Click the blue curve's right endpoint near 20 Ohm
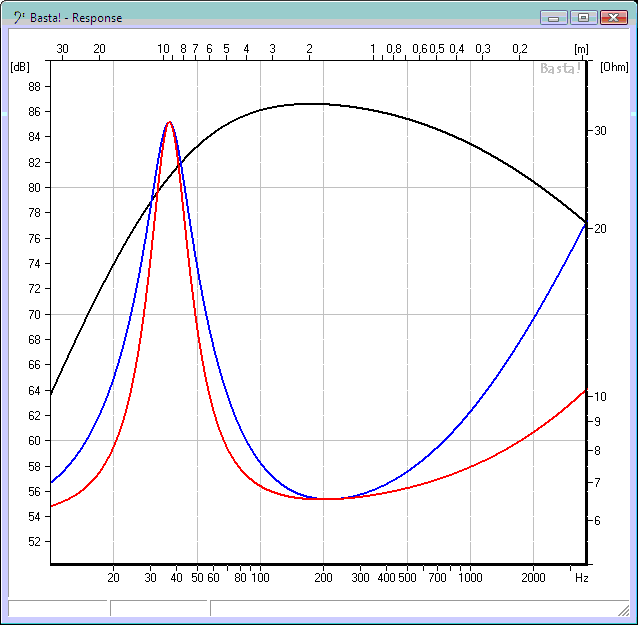Image resolution: width=638 pixels, height=625 pixels. click(x=584, y=224)
